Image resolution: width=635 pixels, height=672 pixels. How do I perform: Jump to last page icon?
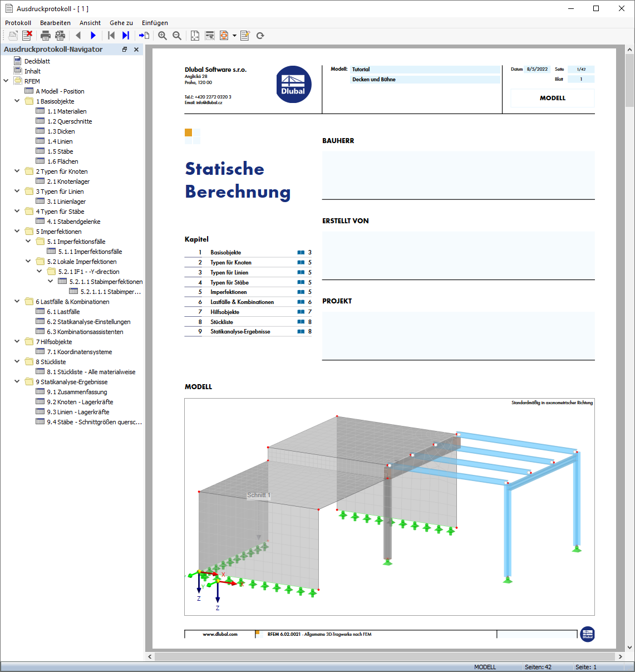coord(126,36)
